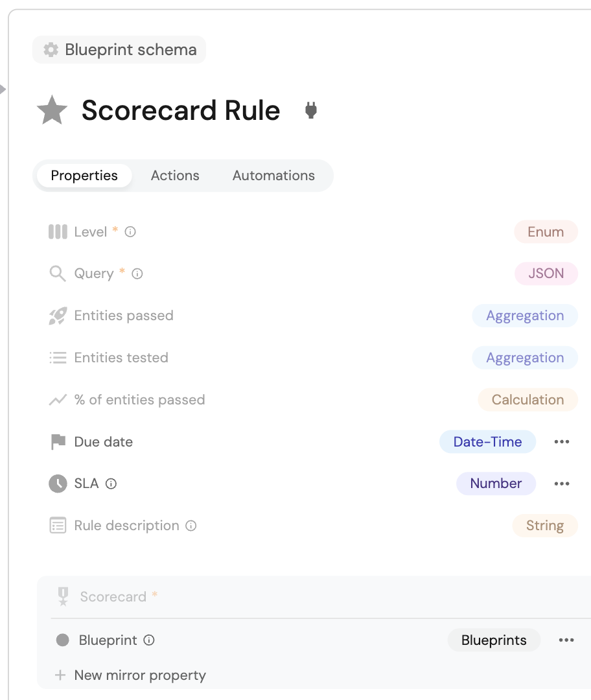This screenshot has width=591, height=700.
Task: Click the info icon next to SLA
Action: 111,484
